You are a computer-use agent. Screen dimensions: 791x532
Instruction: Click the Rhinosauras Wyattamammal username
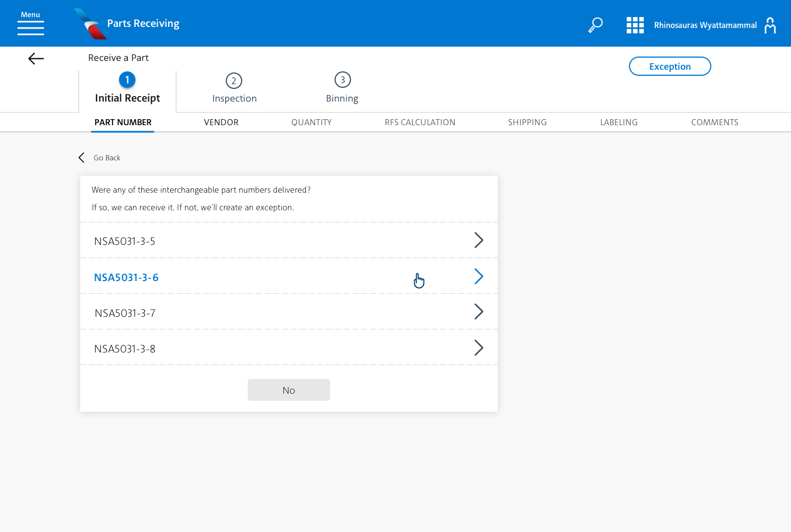pos(705,25)
